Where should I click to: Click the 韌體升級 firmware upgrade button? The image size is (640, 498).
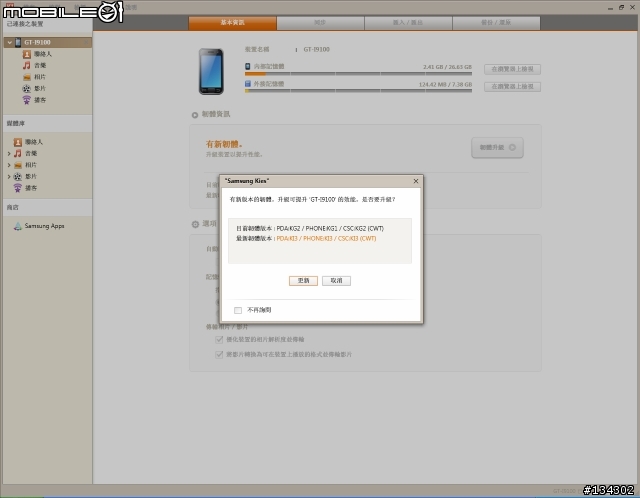click(497, 147)
